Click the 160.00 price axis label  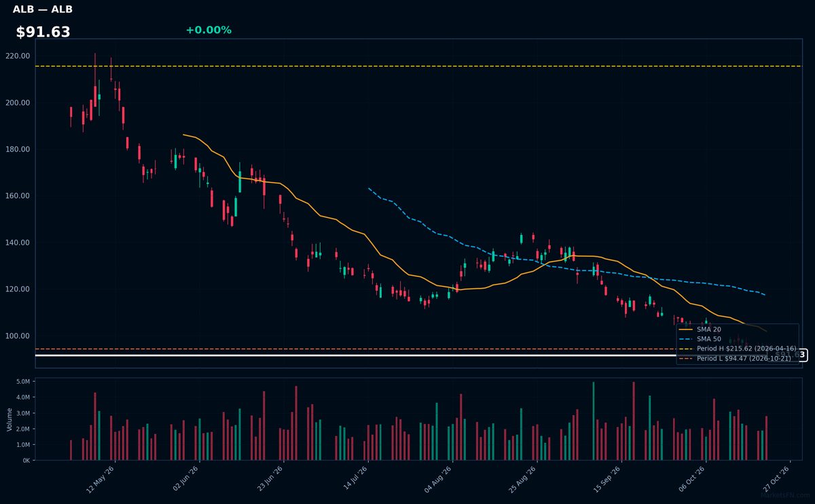(18, 196)
